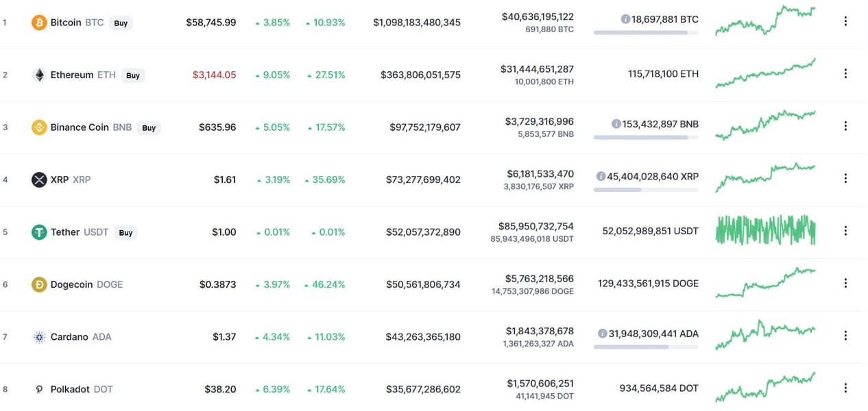Open the Polkadot coin page link
This screenshot has height=411, width=868.
[70, 389]
